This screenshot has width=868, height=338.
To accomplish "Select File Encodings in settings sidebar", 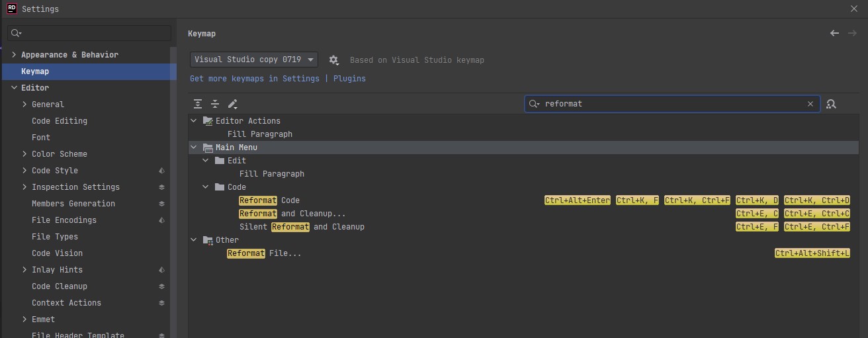I will tap(64, 220).
